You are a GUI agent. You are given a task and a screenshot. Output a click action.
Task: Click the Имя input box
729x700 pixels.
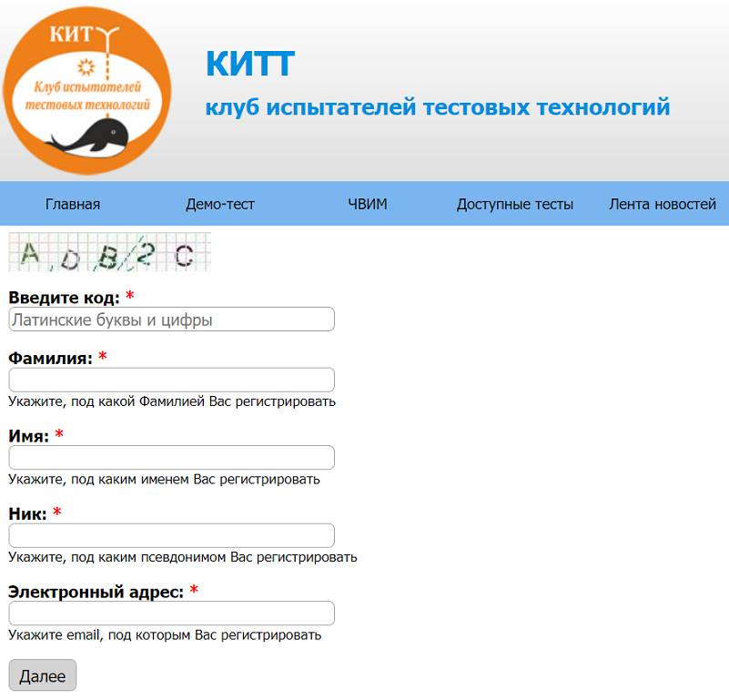pyautogui.click(x=170, y=457)
